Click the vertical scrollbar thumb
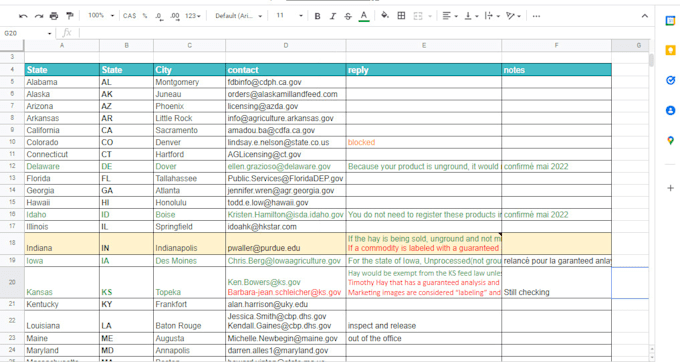Screen dimensions: 680x362 (x=651, y=60)
